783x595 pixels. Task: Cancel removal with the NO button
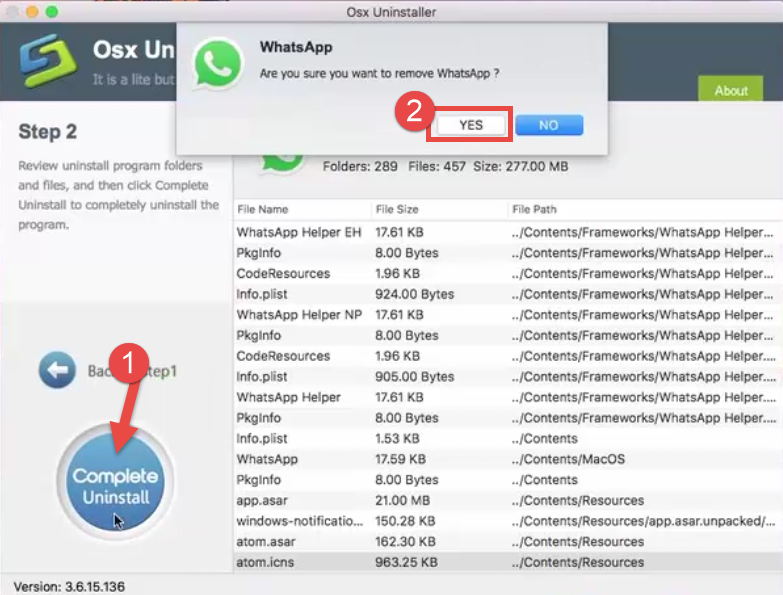pyautogui.click(x=549, y=125)
